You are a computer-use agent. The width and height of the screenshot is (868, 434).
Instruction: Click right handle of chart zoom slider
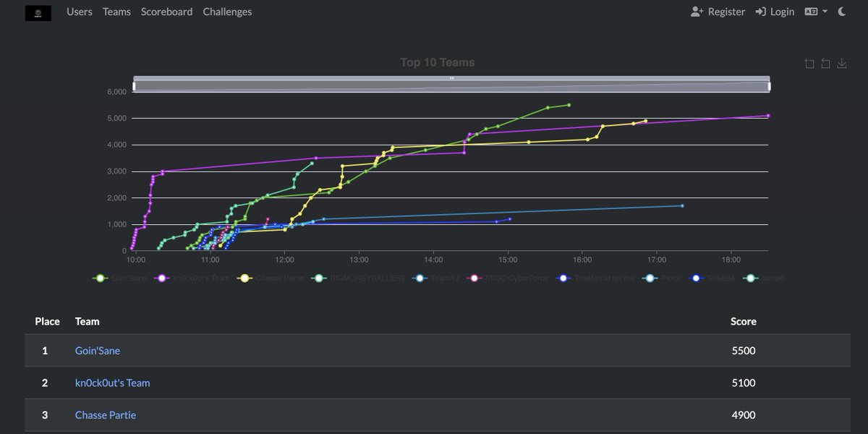click(769, 87)
